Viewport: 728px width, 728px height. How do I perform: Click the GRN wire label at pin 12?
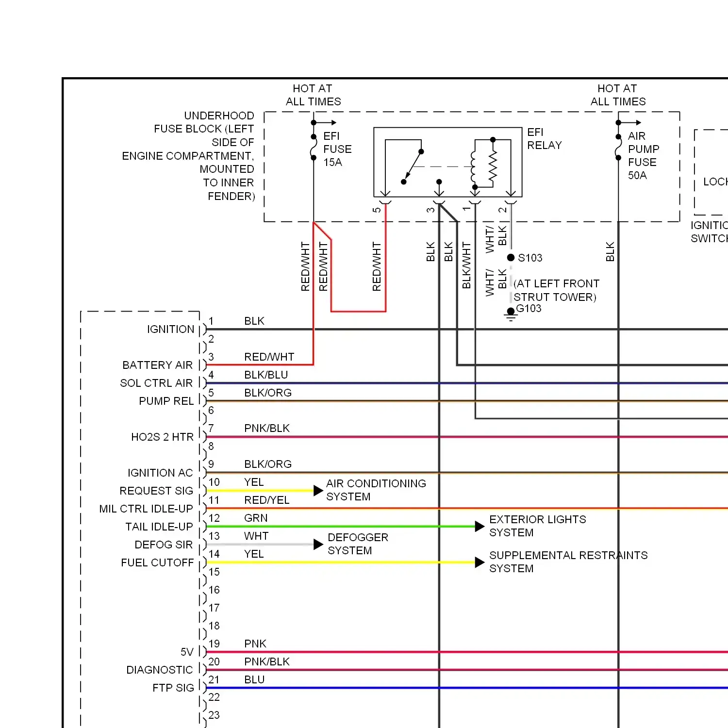pos(256,518)
